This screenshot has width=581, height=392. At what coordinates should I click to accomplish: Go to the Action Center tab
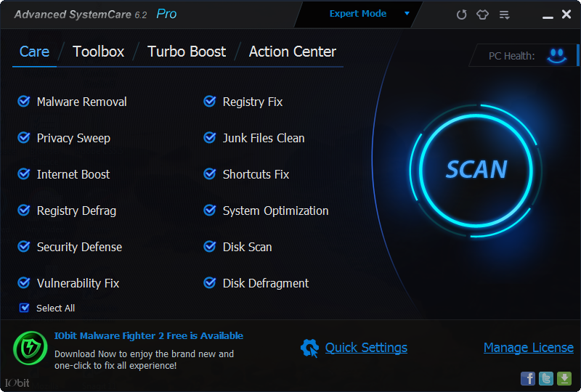click(292, 52)
